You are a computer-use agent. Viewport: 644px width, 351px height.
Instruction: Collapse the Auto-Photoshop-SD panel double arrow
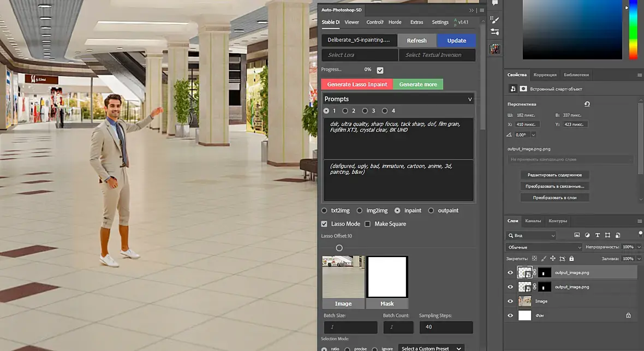[x=471, y=10]
